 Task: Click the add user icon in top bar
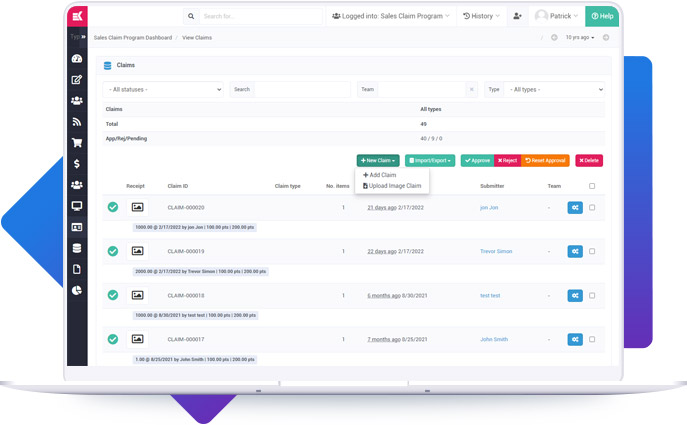coord(517,16)
